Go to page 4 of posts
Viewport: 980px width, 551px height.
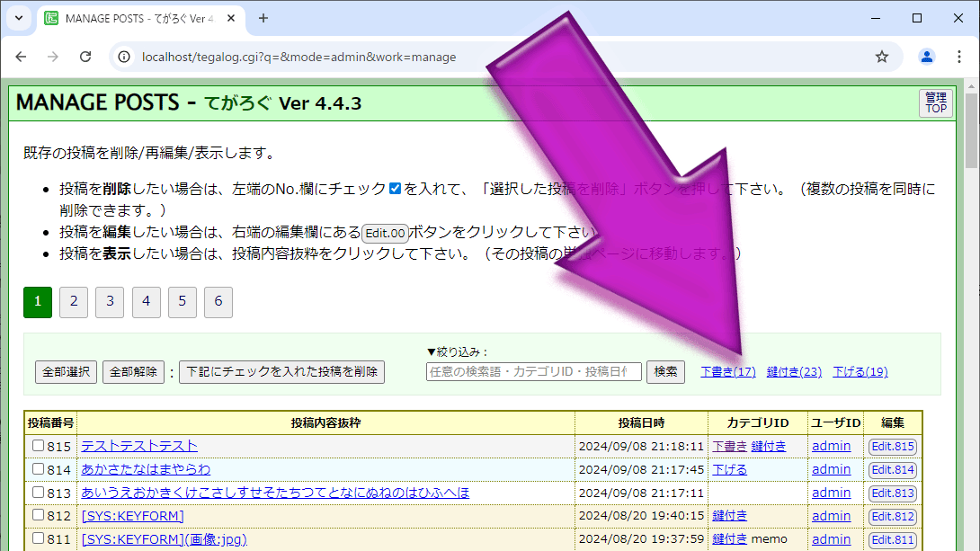[147, 302]
